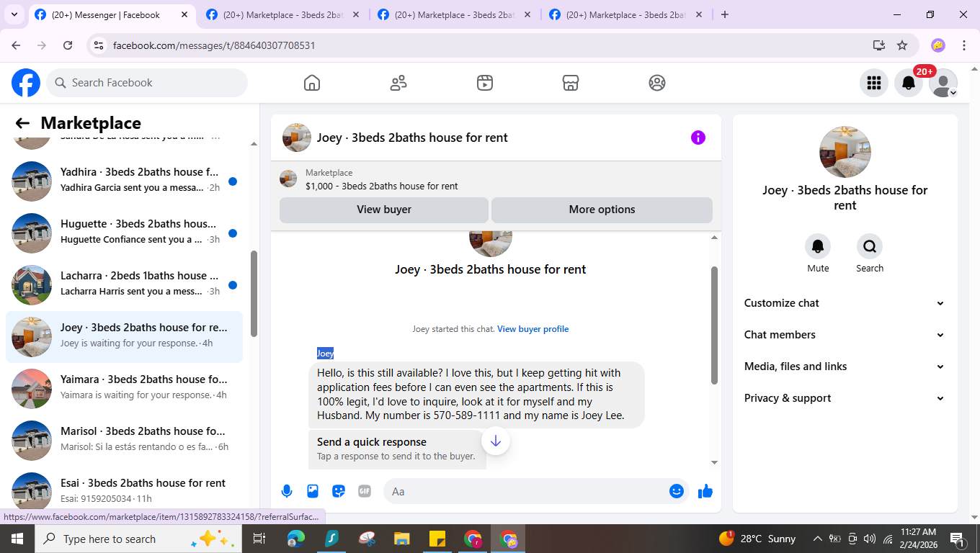This screenshot has height=553, width=980.
Task: Open Huguette 3beds 2baths conversation
Action: 124,233
